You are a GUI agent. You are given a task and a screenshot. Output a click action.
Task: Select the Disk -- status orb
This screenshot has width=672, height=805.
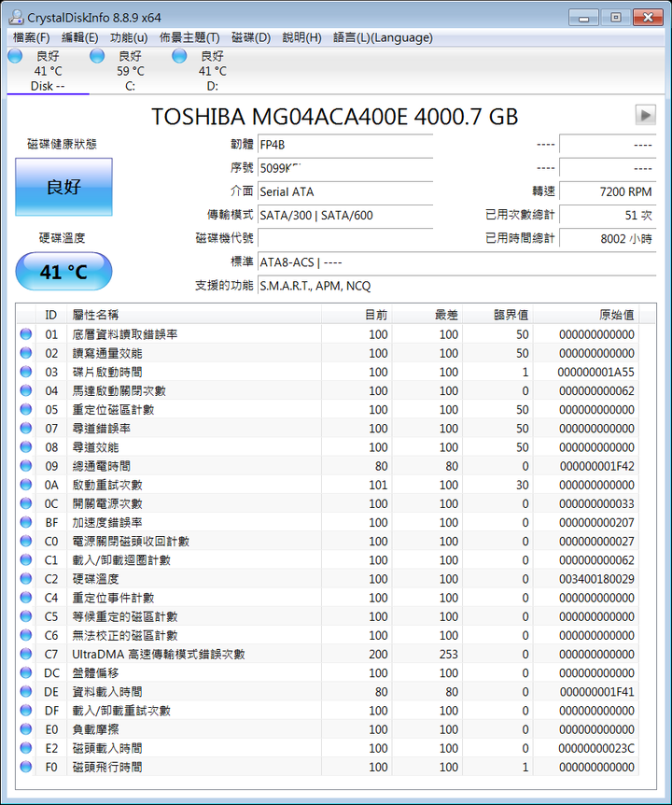click(x=15, y=55)
